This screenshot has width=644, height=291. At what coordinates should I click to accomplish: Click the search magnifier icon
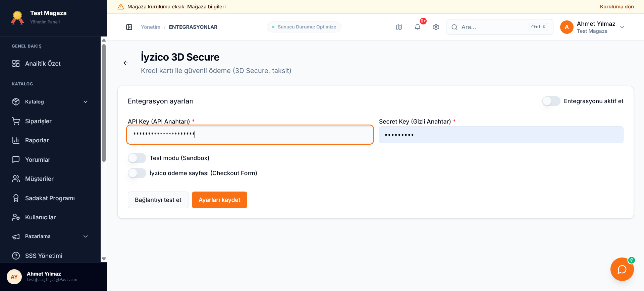[x=454, y=27]
